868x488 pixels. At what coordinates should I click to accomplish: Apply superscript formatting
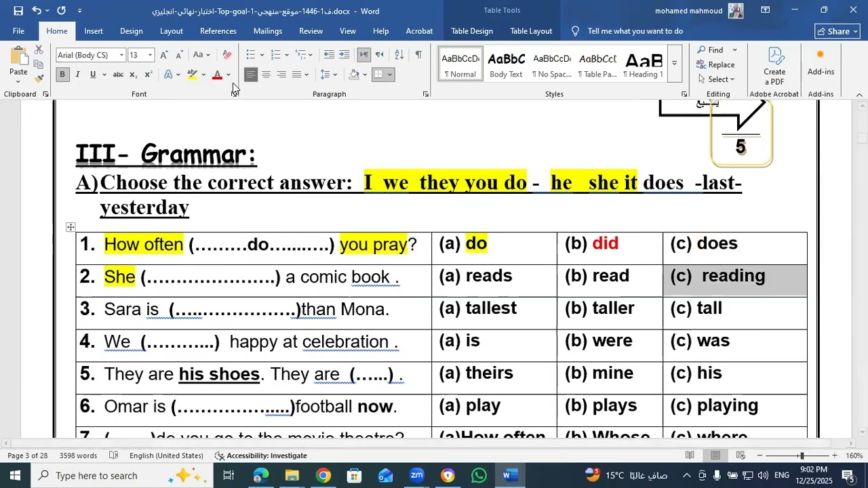coord(149,75)
